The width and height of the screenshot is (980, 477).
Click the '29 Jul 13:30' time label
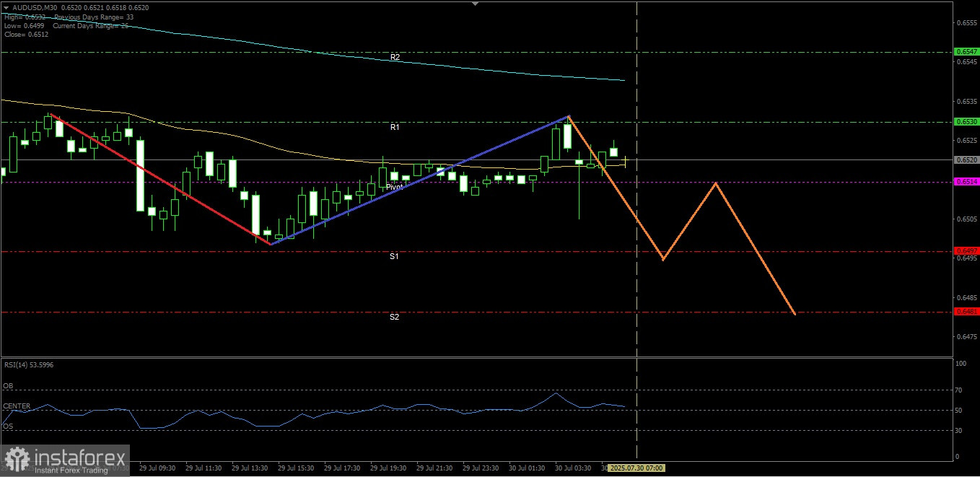(x=250, y=468)
